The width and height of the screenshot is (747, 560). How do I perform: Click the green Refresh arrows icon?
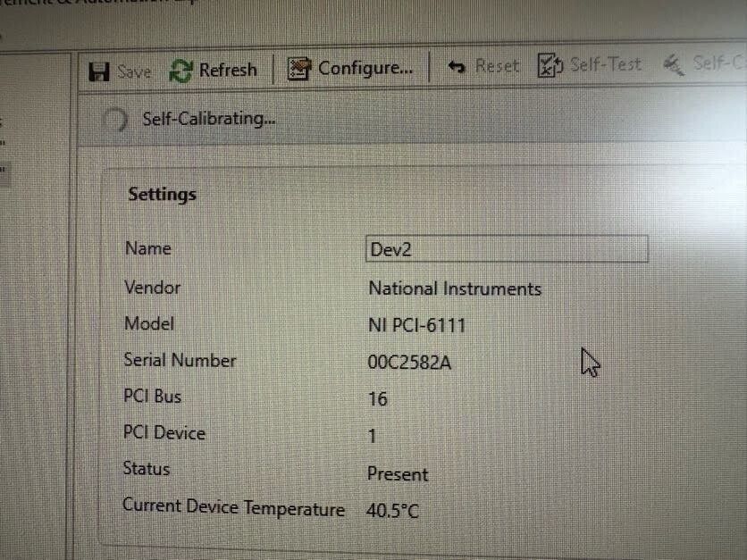(181, 71)
